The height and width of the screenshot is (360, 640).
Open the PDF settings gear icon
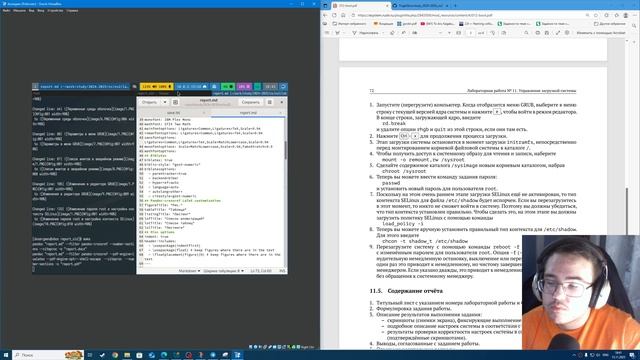(567, 33)
